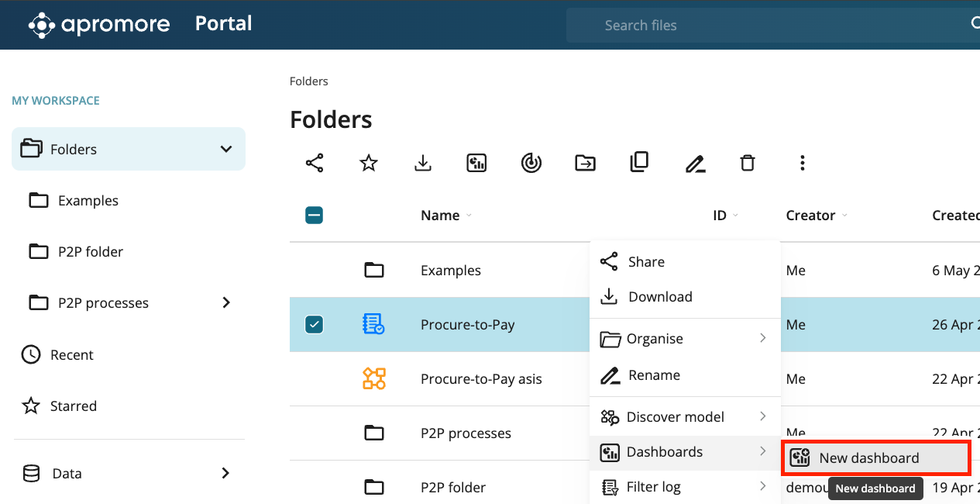Open the dashboard icon in the toolbar
Screen dimensions: 980x504
click(476, 163)
